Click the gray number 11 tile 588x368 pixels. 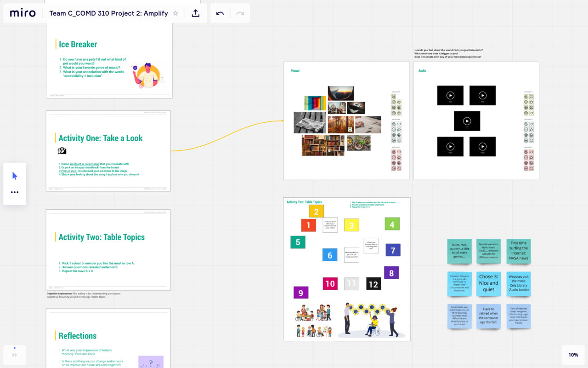(x=351, y=283)
